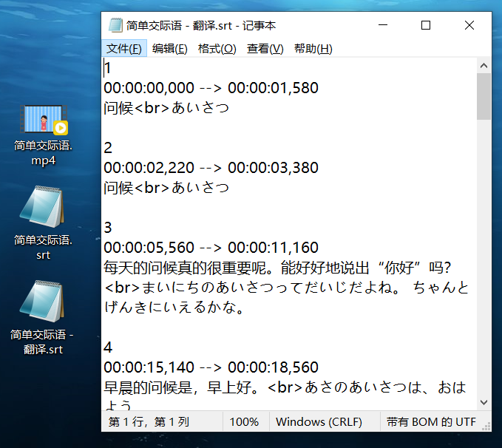The height and width of the screenshot is (448, 502).
Task: Open the 文件(F) menu
Action: (x=124, y=49)
